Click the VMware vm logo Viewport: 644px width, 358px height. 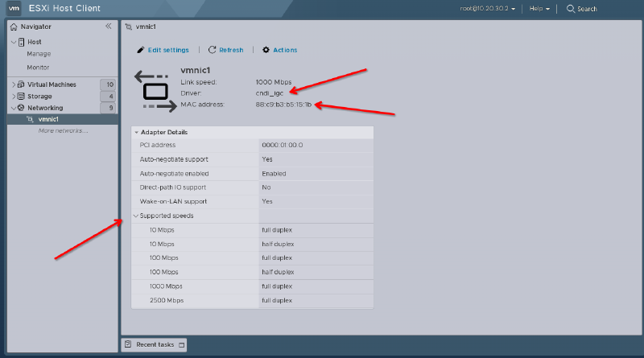coord(14,8)
